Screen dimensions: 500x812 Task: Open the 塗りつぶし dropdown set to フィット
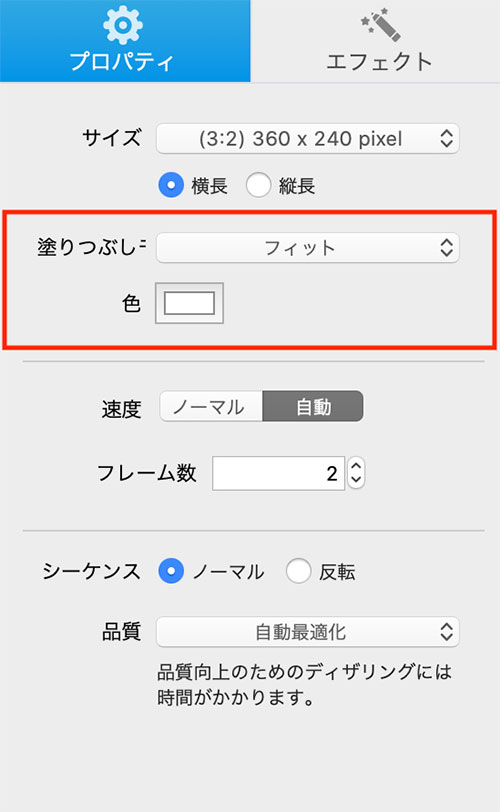click(307, 248)
